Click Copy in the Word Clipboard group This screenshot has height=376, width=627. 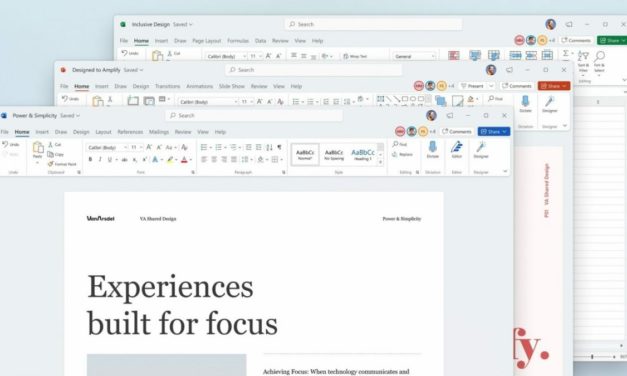coord(56,154)
